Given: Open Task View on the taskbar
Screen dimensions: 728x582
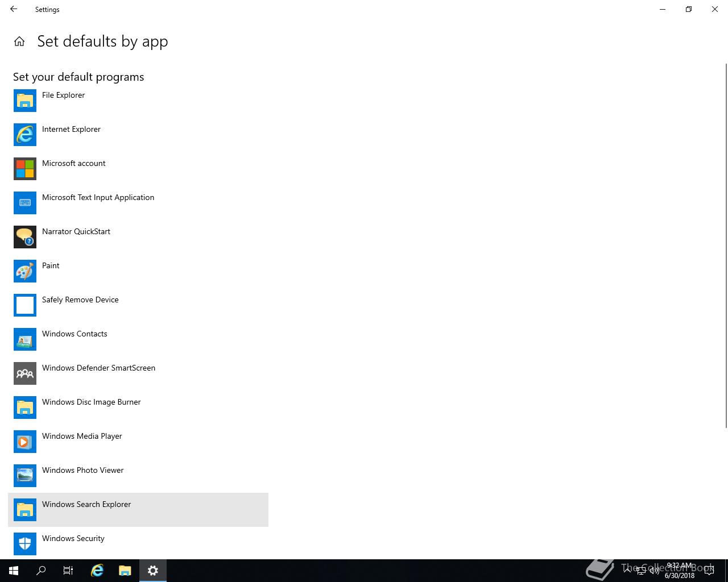Looking at the screenshot, I should pos(68,571).
